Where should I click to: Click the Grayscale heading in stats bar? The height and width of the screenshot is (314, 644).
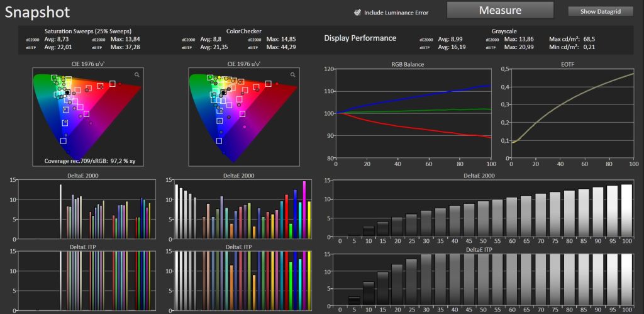505,30
